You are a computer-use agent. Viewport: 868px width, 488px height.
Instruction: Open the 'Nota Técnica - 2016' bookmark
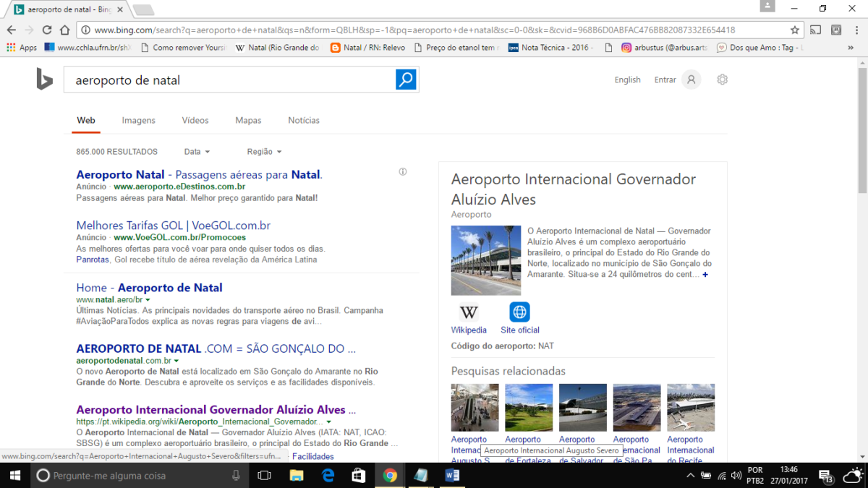[551, 48]
